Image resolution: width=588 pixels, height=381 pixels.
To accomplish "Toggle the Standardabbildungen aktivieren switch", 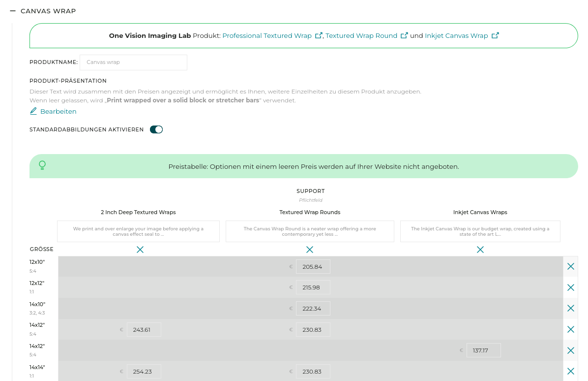I will (x=156, y=129).
